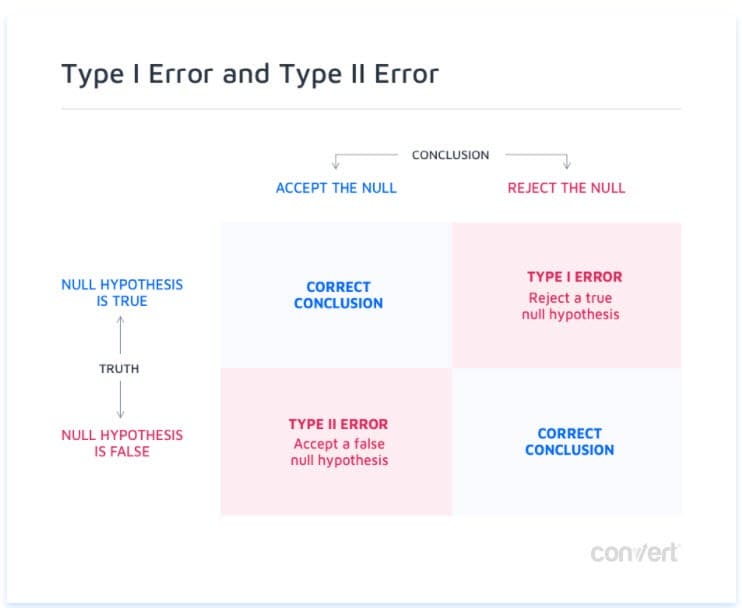Click the NULL HYPOTHESIS IS FALSE row label
742x608 pixels.
click(x=122, y=443)
